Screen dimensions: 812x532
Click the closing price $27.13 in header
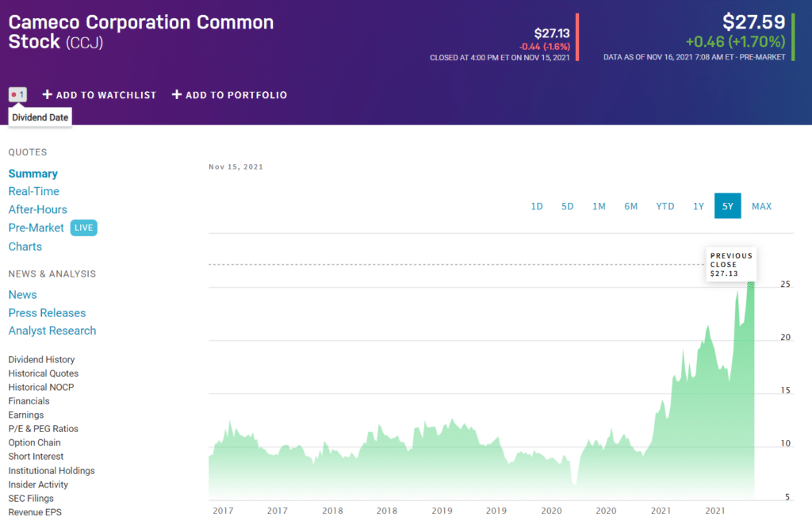tap(552, 33)
